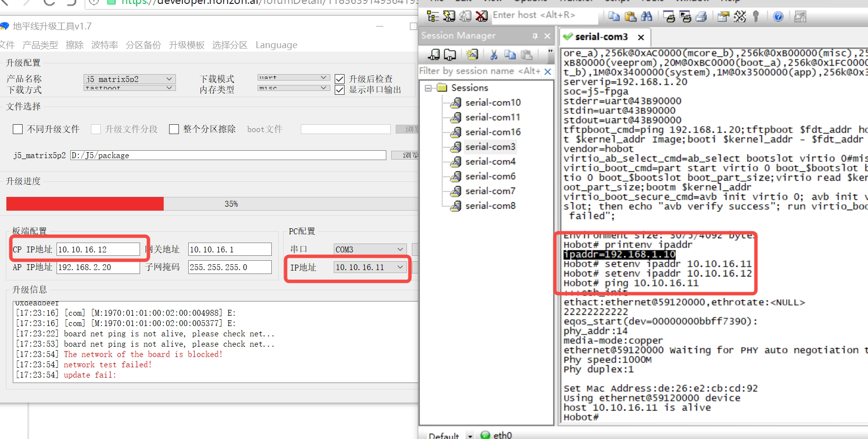
Task: Click the Quick Connect lightning icon
Action: pyautogui.click(x=449, y=17)
